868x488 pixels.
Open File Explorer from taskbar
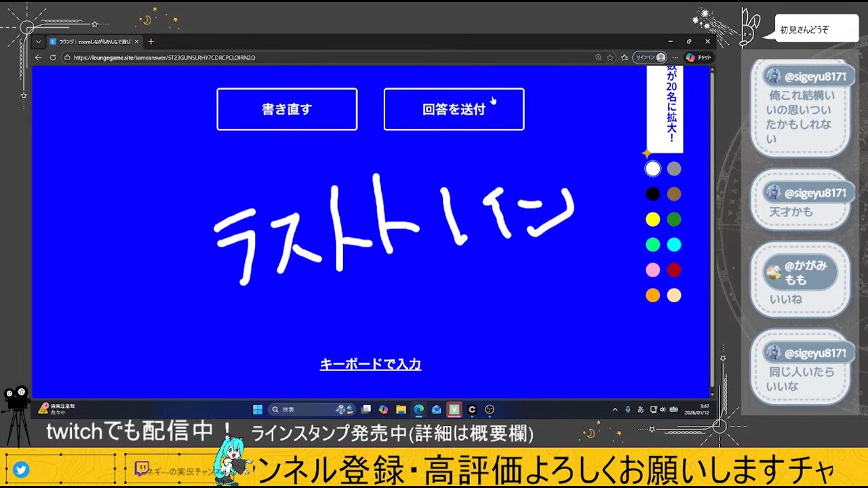[x=401, y=409]
